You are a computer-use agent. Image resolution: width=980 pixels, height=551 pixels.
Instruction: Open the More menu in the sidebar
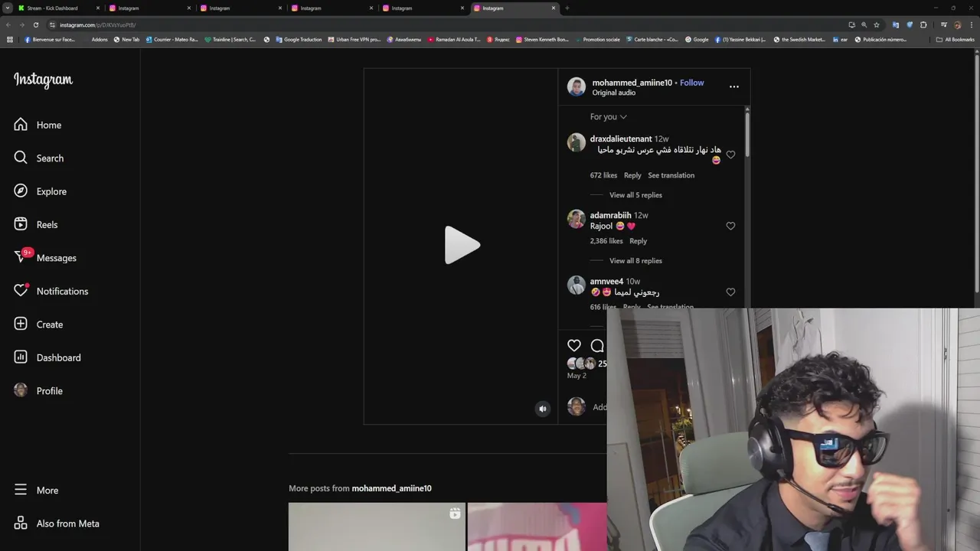36,490
